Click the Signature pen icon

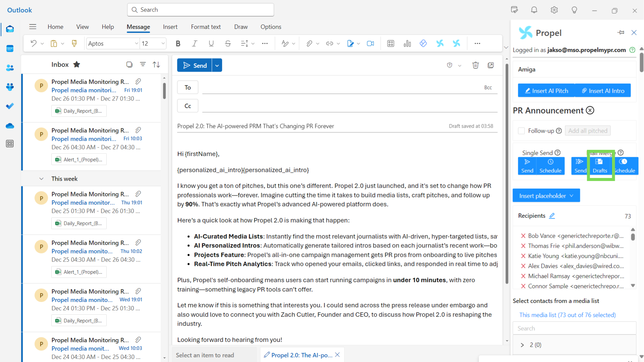pyautogui.click(x=350, y=43)
